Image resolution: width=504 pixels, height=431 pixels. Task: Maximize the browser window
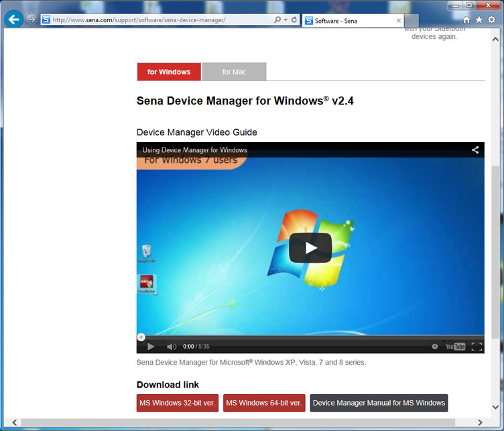click(x=469, y=5)
